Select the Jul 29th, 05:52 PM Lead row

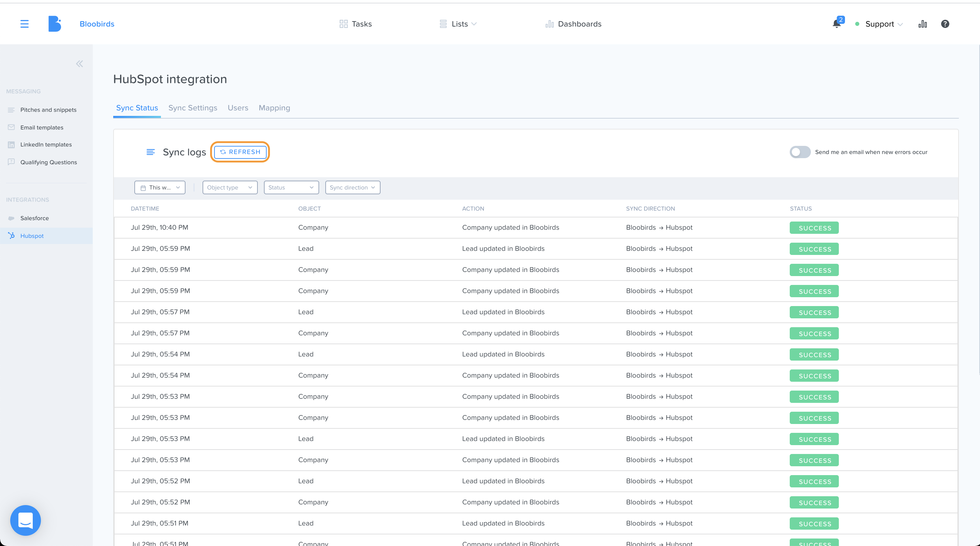click(x=536, y=481)
